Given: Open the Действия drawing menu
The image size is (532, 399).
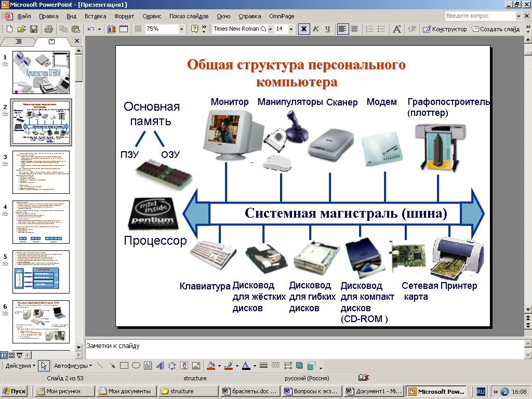Looking at the screenshot, I should coord(20,366).
